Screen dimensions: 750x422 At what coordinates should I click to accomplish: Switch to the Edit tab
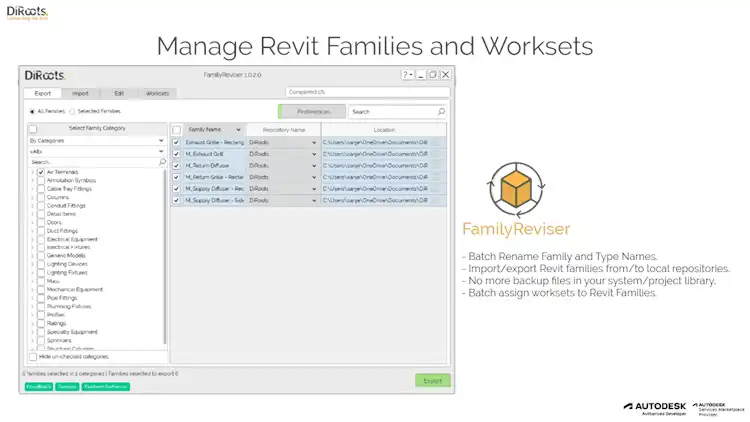119,93
